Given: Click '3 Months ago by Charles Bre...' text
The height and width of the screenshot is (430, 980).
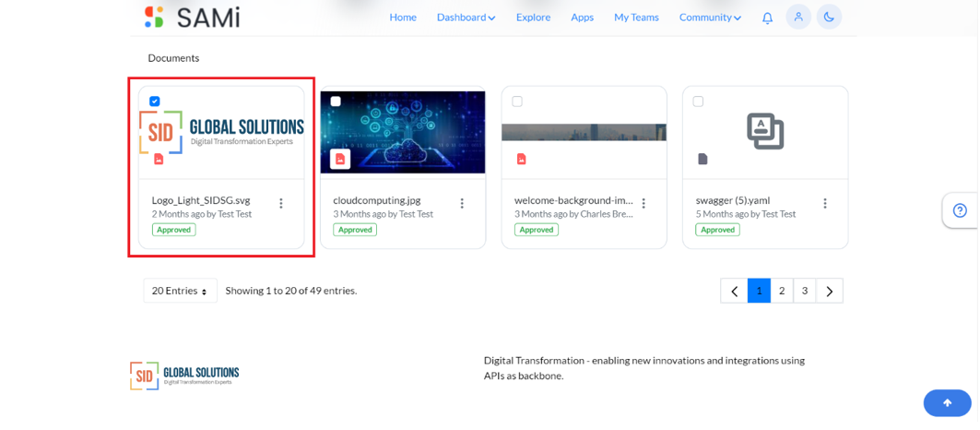Looking at the screenshot, I should pos(573,214).
